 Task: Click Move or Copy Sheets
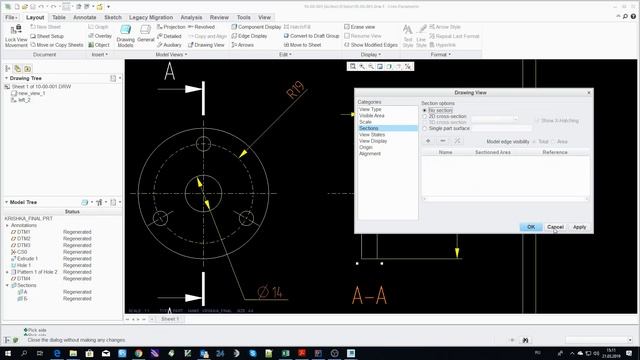57,45
